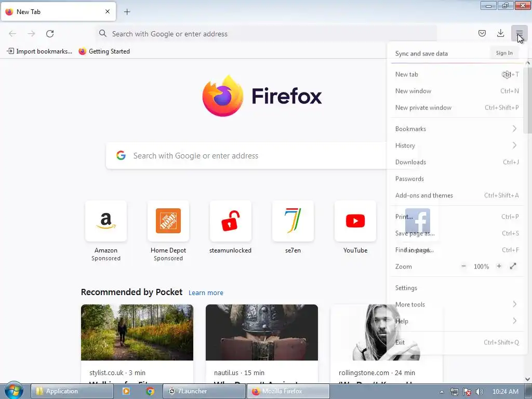
Task: Open Chrome from the taskbar
Action: click(x=150, y=391)
